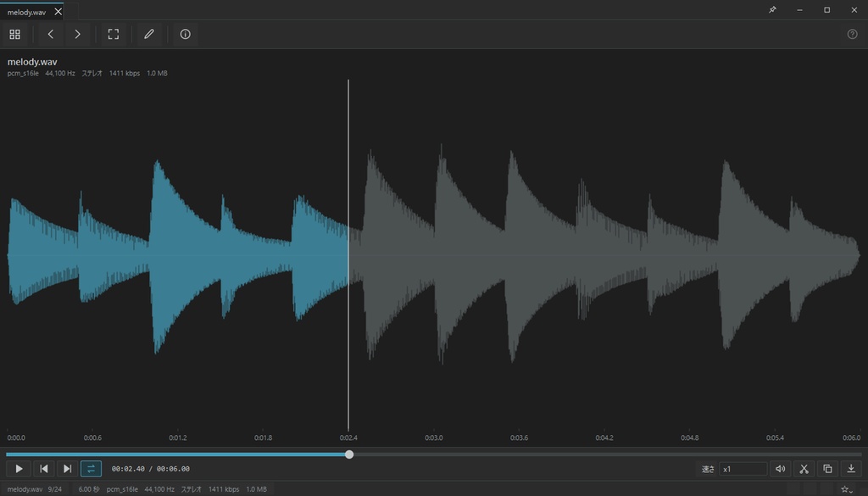Image resolution: width=868 pixels, height=496 pixels.
Task: Open the help icon
Action: coord(853,34)
